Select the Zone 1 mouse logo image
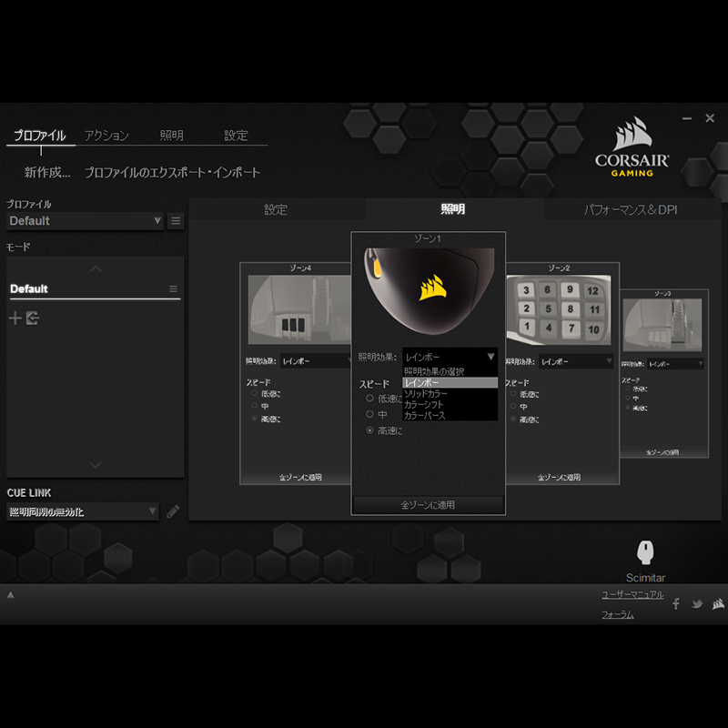Viewport: 728px width, 728px height. click(429, 291)
